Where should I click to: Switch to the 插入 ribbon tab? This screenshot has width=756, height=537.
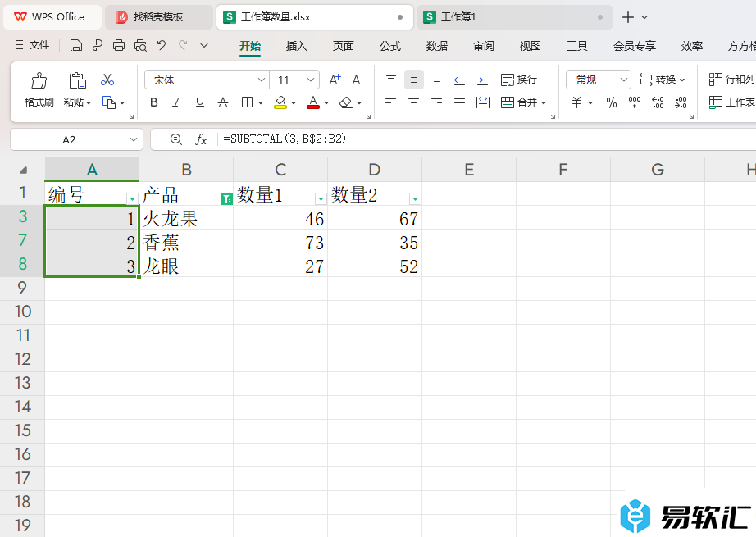[x=297, y=46]
